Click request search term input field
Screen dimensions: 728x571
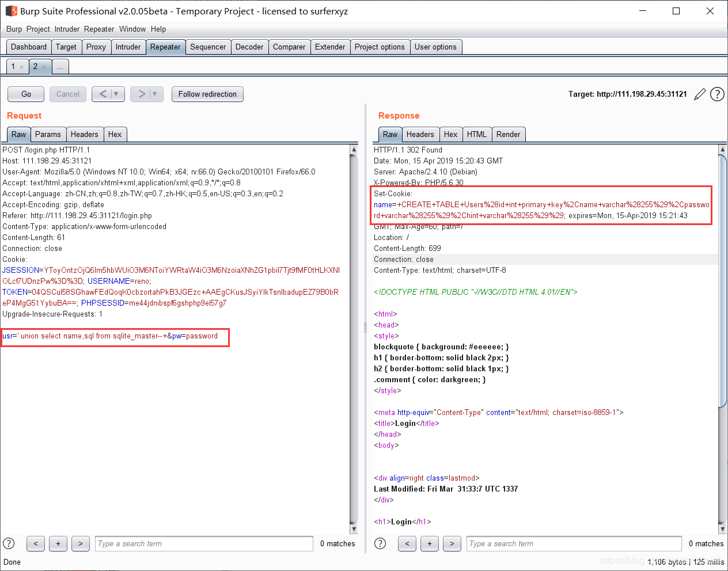(204, 543)
